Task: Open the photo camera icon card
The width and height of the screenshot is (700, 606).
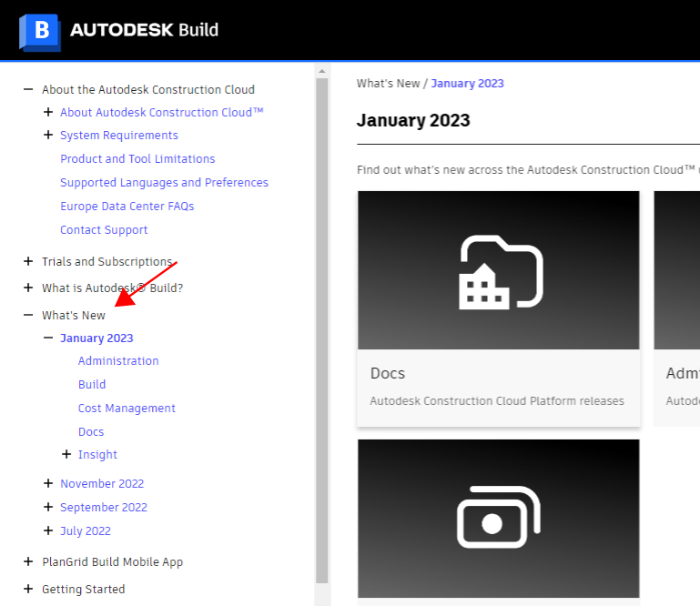Action: (x=499, y=519)
